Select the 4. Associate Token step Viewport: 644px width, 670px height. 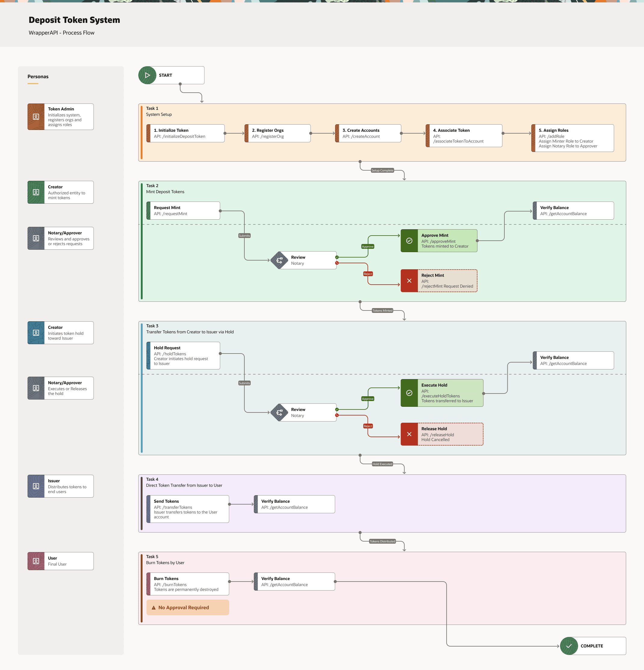pyautogui.click(x=464, y=136)
